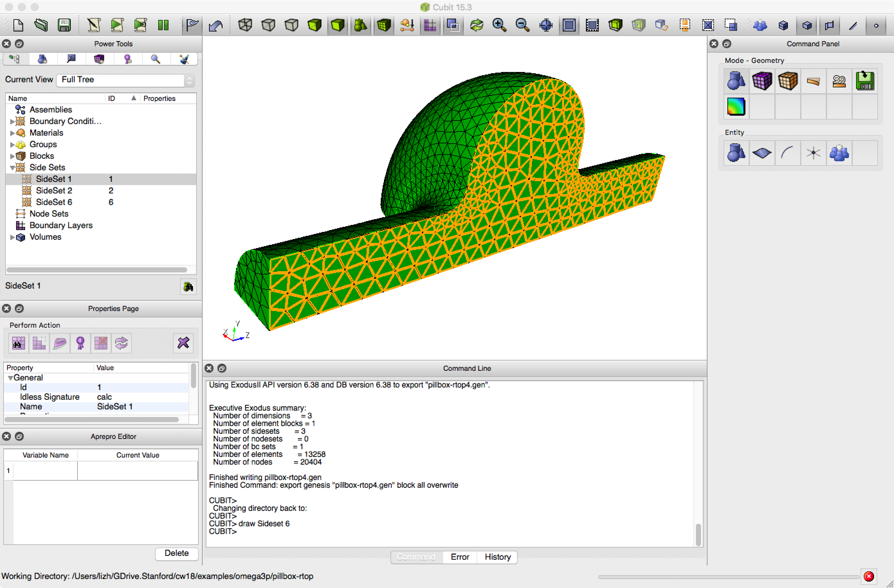Click the green pause bars toolbar icon

point(163,25)
